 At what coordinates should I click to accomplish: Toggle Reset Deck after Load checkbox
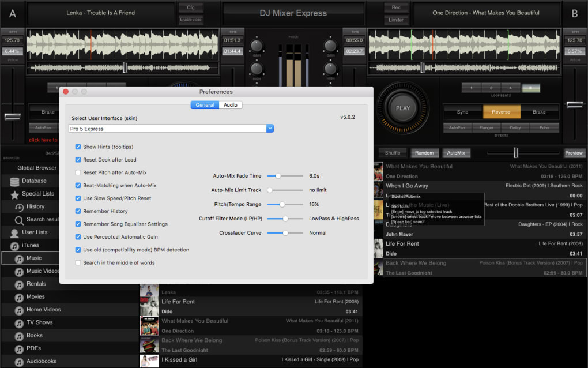(x=78, y=159)
